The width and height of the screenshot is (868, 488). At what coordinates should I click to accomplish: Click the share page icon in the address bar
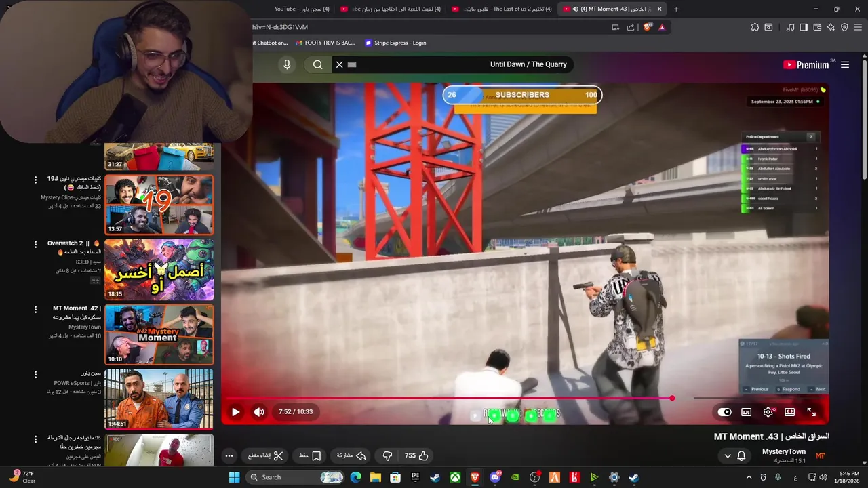coord(631,27)
